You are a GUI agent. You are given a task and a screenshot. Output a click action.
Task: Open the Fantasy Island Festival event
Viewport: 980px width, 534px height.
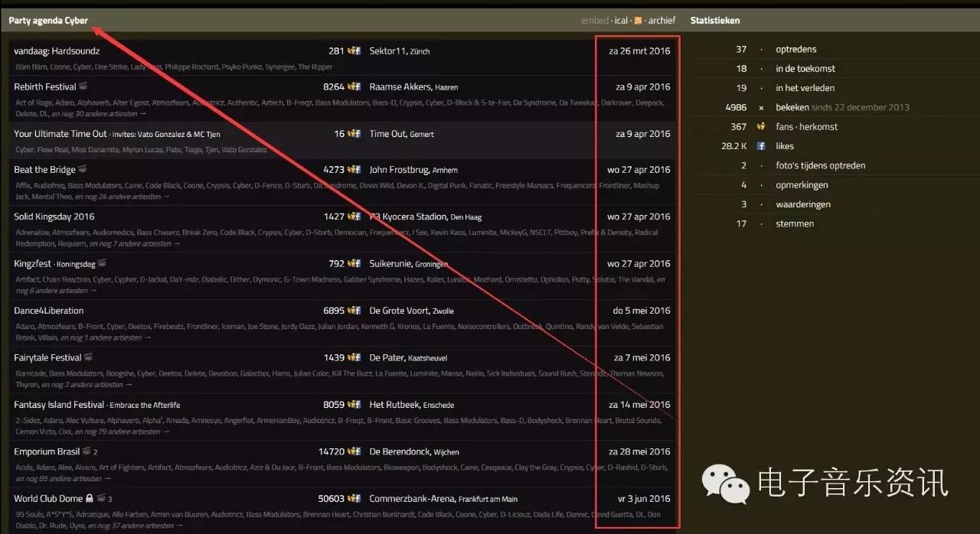point(59,405)
